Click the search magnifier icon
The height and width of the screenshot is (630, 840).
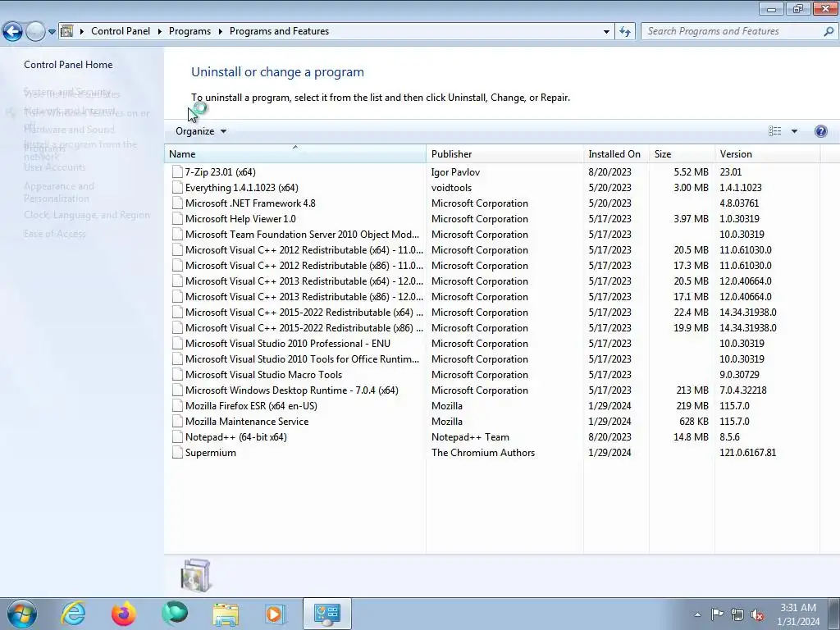point(829,31)
